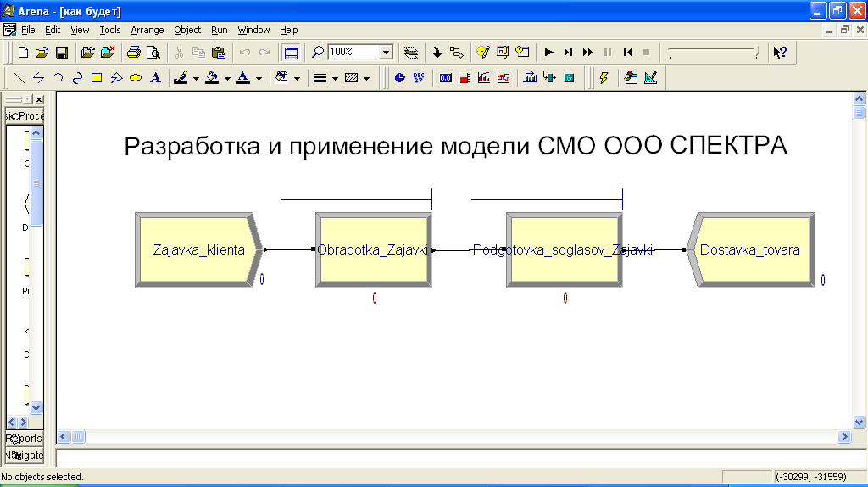This screenshot has height=487, width=868.
Task: Click the zoom magnifier icon
Action: click(318, 52)
